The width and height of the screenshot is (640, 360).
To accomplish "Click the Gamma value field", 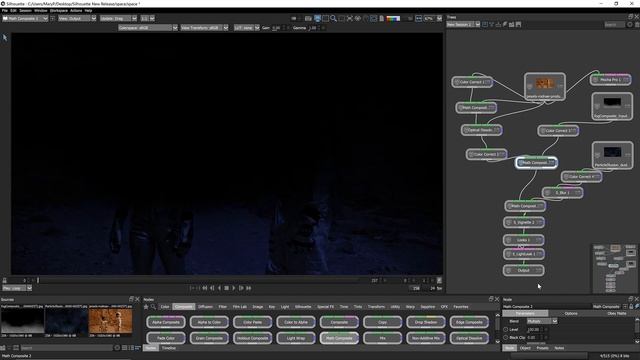I will pyautogui.click(x=312, y=28).
